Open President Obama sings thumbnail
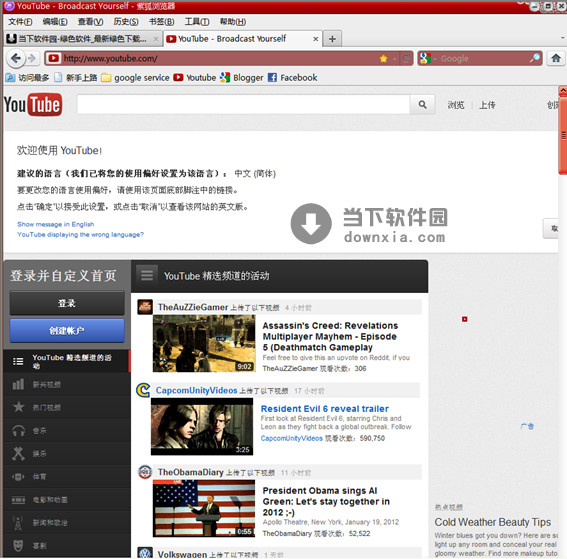 point(204,508)
